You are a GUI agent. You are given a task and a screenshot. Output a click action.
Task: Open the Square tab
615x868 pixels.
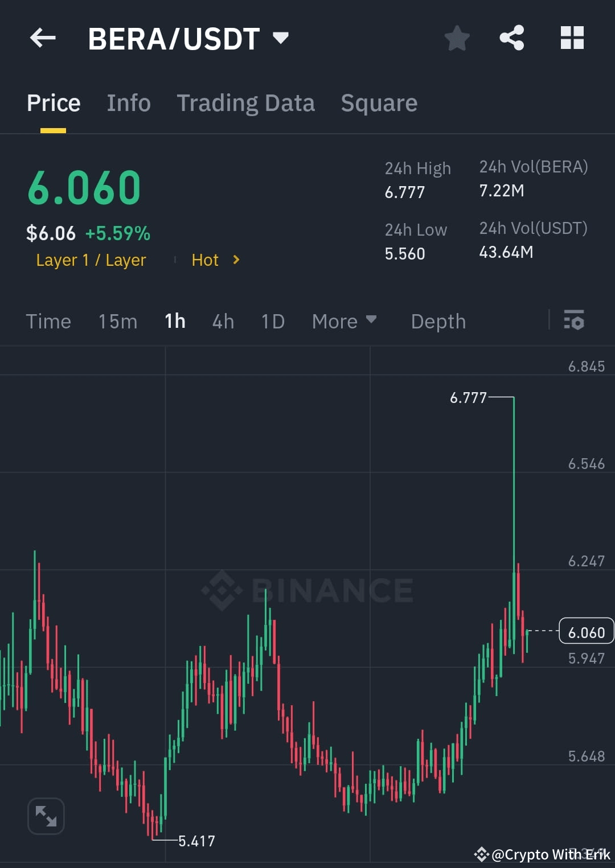click(379, 103)
